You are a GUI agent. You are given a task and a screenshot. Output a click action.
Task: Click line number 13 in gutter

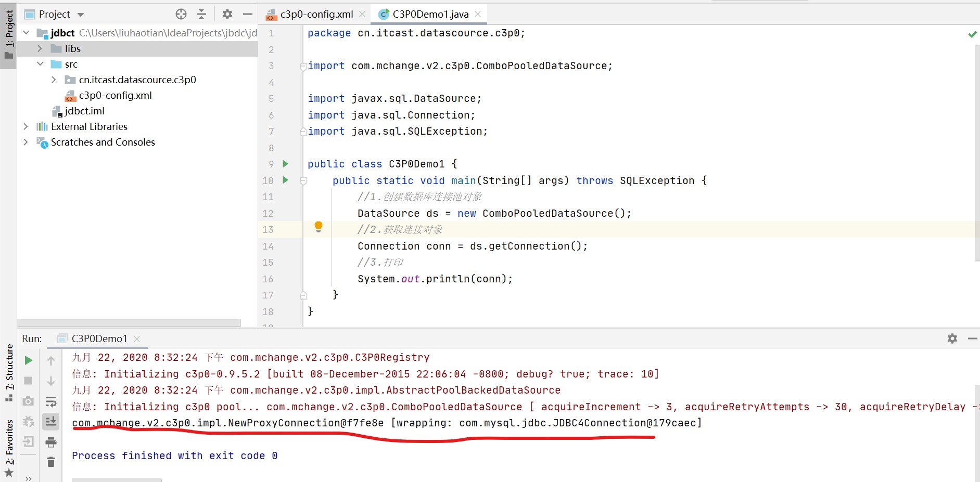point(268,230)
